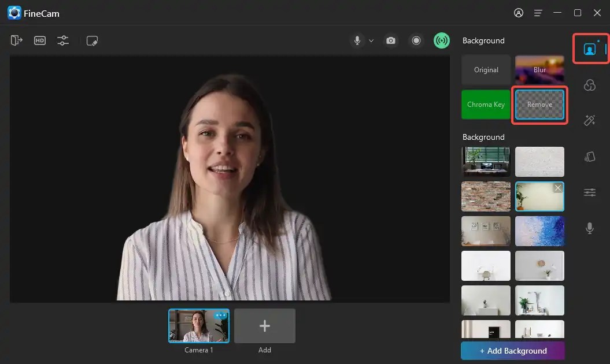Select the Remove background option
The width and height of the screenshot is (610, 364).
(539, 105)
